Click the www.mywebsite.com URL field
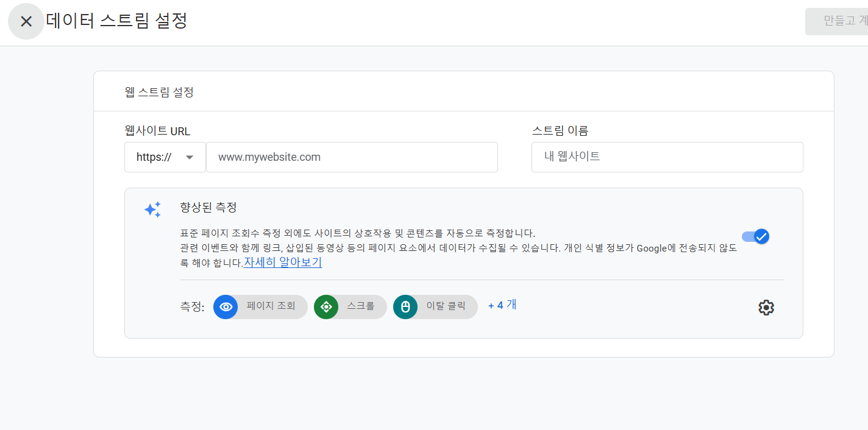Screen dimensions: 868x430 click(352, 157)
